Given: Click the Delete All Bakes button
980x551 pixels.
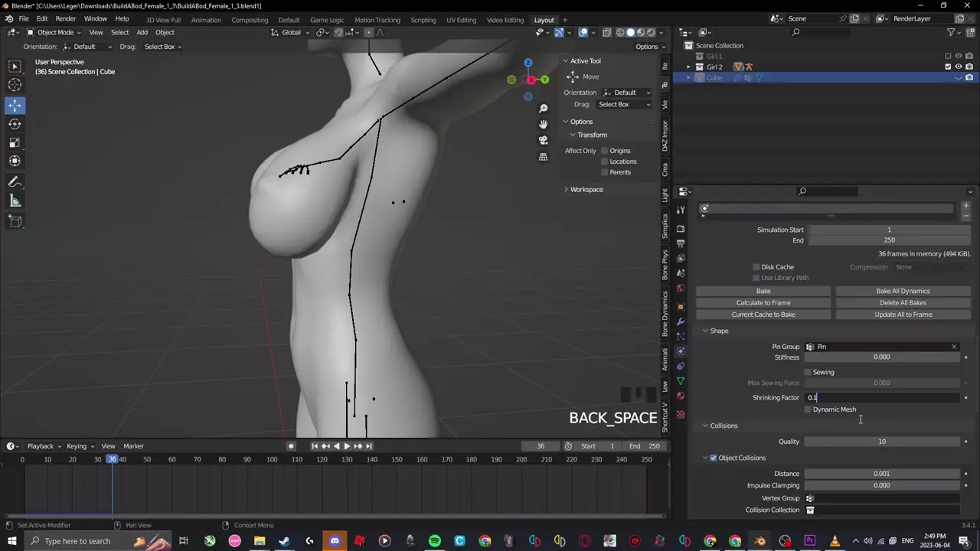Looking at the screenshot, I should (x=903, y=302).
